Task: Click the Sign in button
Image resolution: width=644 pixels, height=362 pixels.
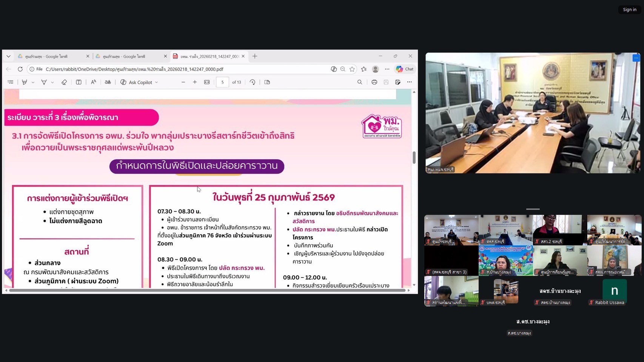Action: click(629, 9)
